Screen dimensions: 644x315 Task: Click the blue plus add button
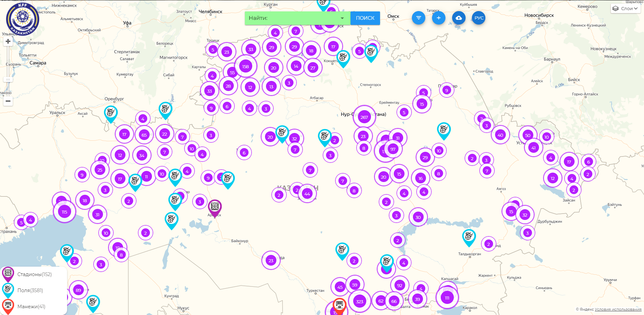(x=438, y=18)
